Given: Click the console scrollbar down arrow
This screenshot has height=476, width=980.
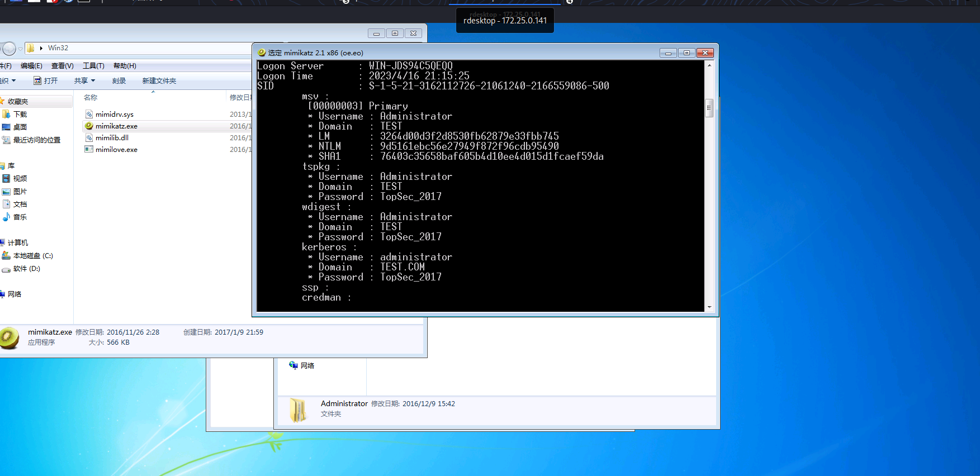Looking at the screenshot, I should [709, 307].
